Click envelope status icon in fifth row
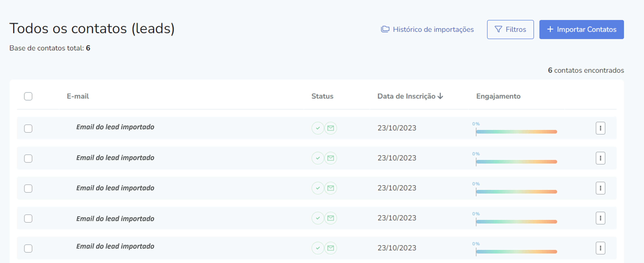644x263 pixels. click(x=331, y=248)
